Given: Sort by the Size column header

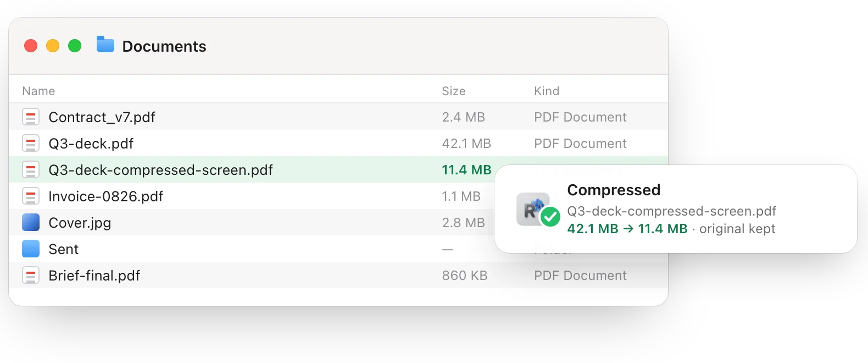Looking at the screenshot, I should click(x=454, y=91).
